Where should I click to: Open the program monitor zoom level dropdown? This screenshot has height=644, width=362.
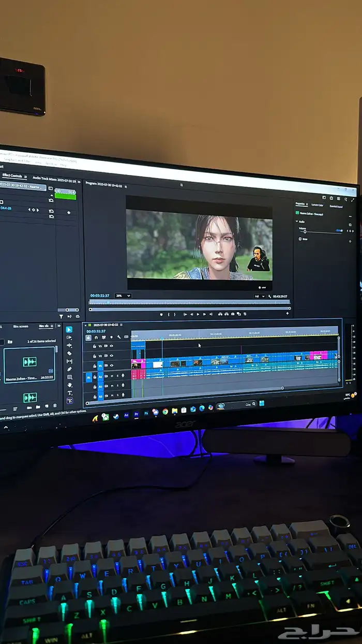123,296
